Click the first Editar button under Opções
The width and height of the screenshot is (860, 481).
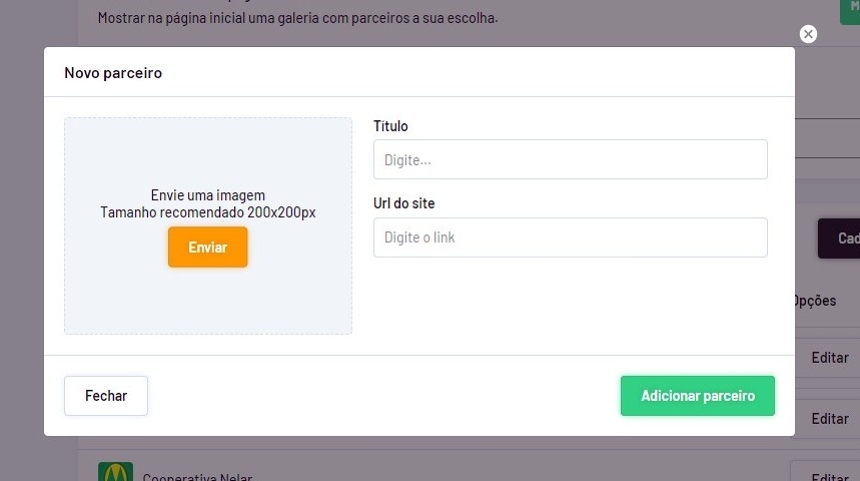click(828, 358)
